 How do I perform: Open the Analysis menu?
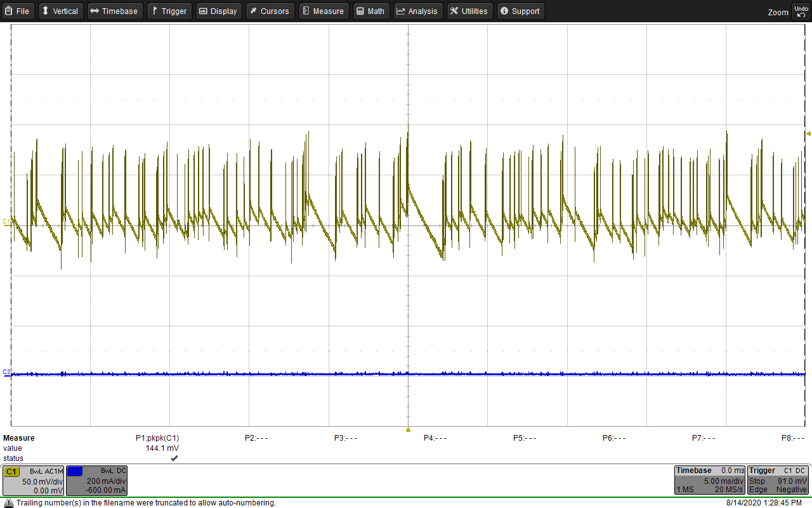click(417, 11)
